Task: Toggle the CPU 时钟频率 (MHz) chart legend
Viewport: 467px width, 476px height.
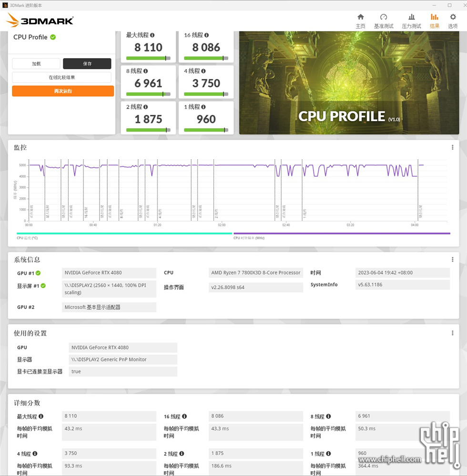Action: [x=342, y=235]
